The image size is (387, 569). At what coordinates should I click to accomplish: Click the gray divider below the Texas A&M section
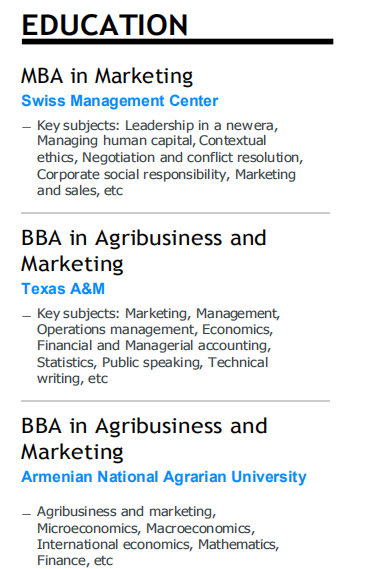pyautogui.click(x=175, y=401)
